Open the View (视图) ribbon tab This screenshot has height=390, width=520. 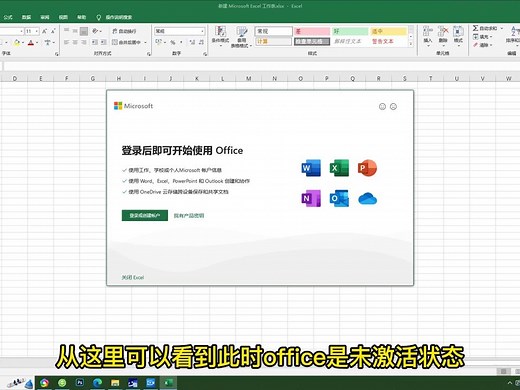[63, 17]
